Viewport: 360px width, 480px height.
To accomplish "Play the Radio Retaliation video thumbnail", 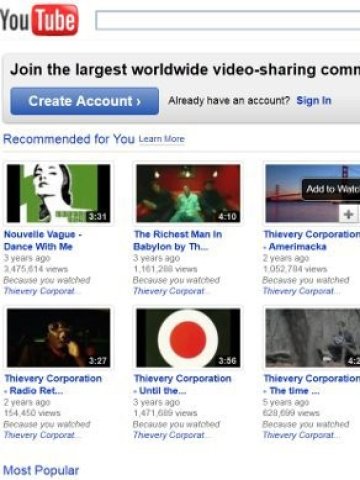I will coord(59,338).
